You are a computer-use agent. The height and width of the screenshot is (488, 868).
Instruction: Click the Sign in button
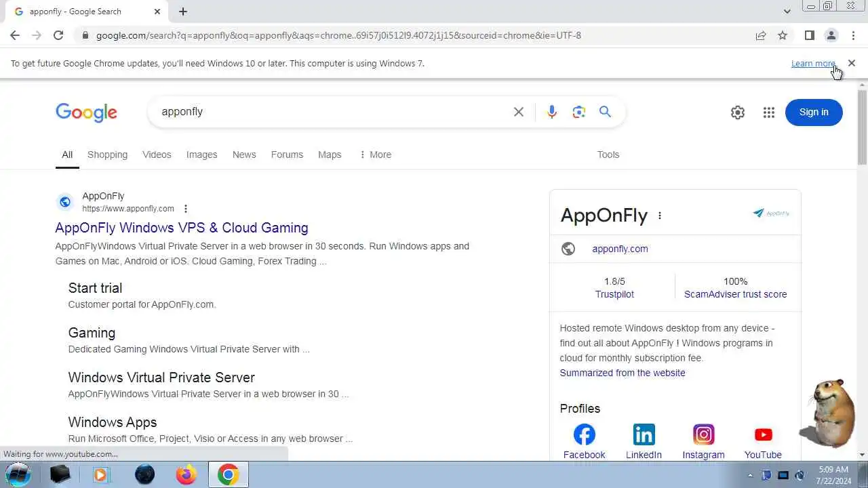814,113
